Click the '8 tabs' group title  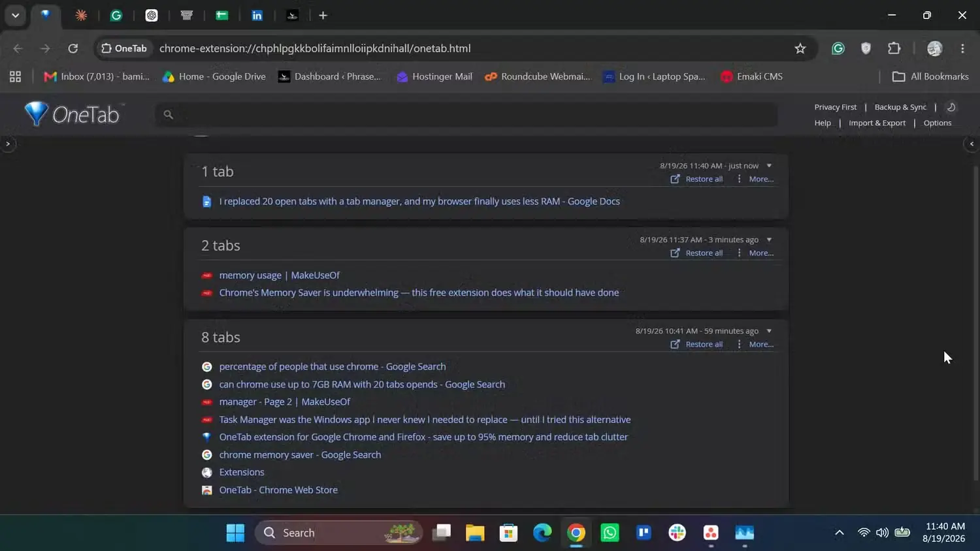tap(221, 337)
